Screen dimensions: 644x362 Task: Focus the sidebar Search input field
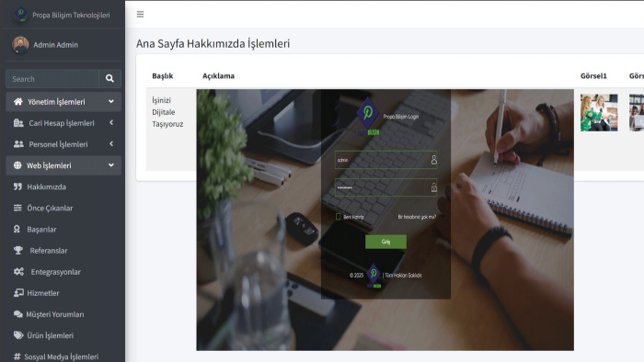pyautogui.click(x=52, y=79)
